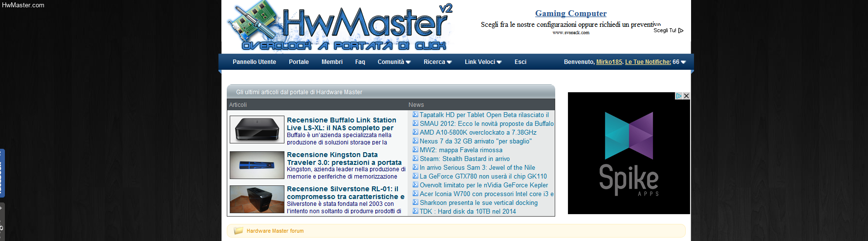Click arrow icon beside Serious Sam 3 news
The width and height of the screenshot is (868, 241).
pos(415,167)
